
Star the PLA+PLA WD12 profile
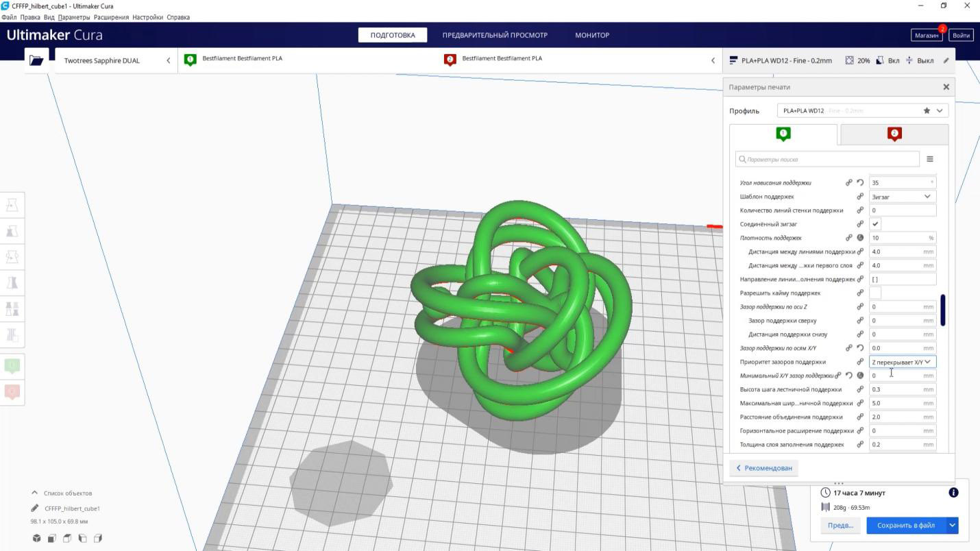[927, 111]
